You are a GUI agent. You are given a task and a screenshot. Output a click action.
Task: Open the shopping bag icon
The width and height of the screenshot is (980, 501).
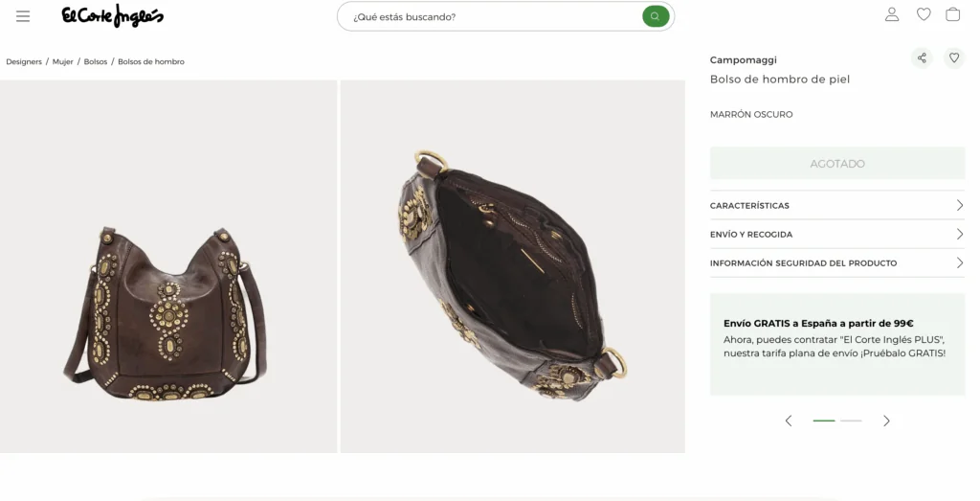953,14
